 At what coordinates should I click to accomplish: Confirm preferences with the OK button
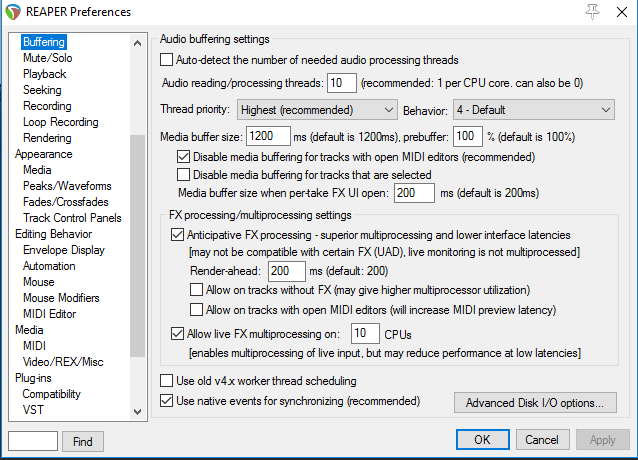point(483,440)
